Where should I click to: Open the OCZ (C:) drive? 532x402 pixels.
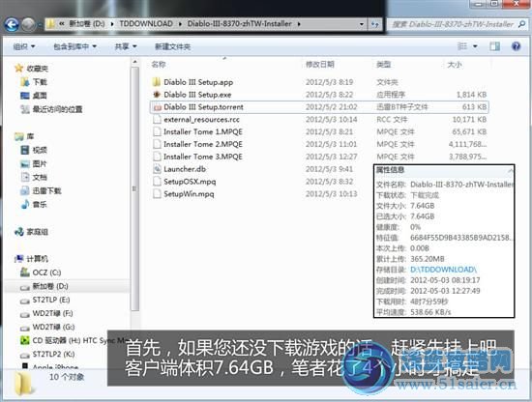(x=46, y=273)
